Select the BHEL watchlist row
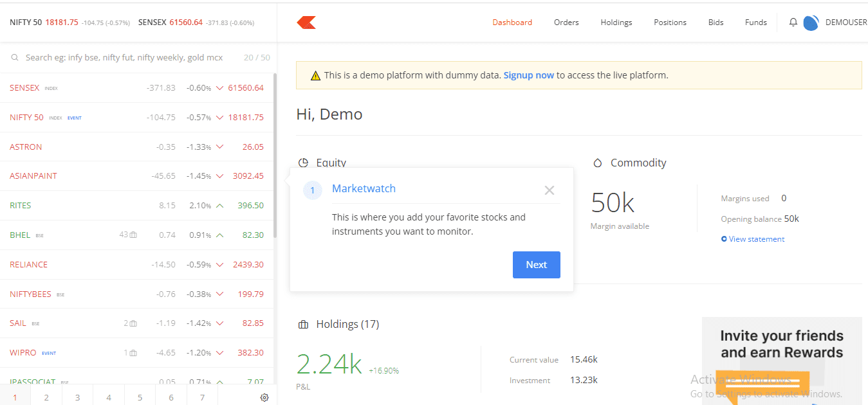This screenshot has width=868, height=405. tap(136, 235)
